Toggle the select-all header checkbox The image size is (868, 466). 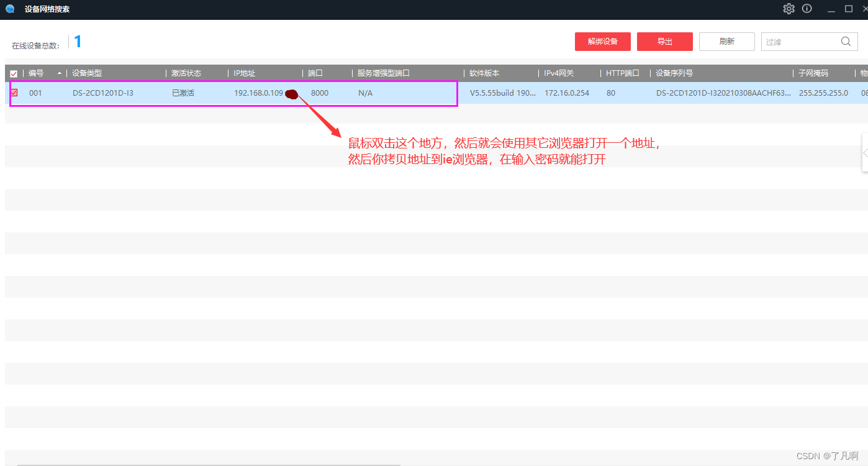point(14,73)
